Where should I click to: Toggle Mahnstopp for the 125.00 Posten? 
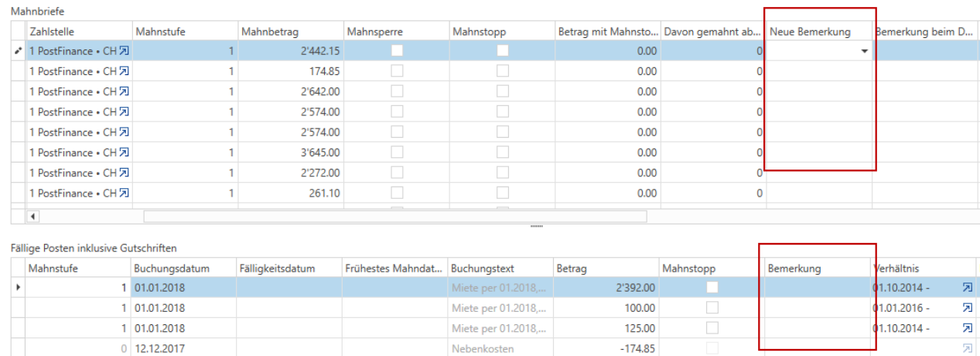(712, 327)
